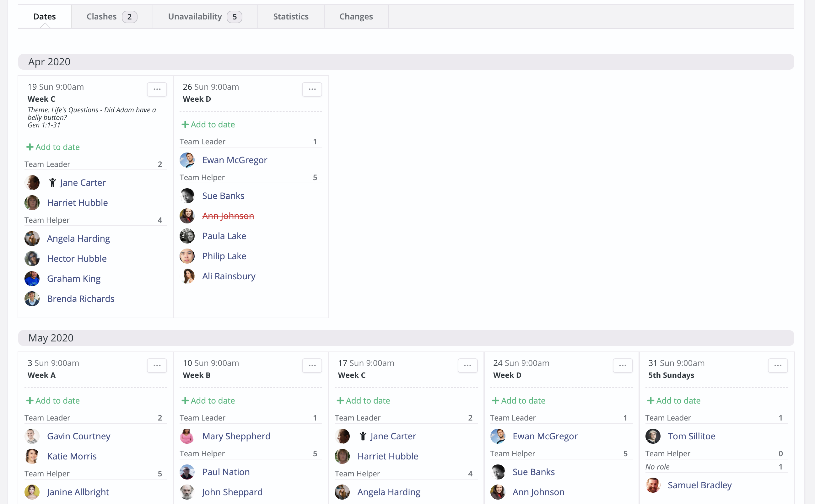Open the options menu for 19 Sun Week C
Screen dimensions: 815x504
pyautogui.click(x=157, y=89)
